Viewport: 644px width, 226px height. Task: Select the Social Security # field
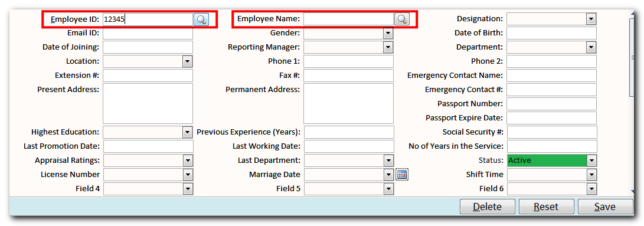(x=551, y=132)
